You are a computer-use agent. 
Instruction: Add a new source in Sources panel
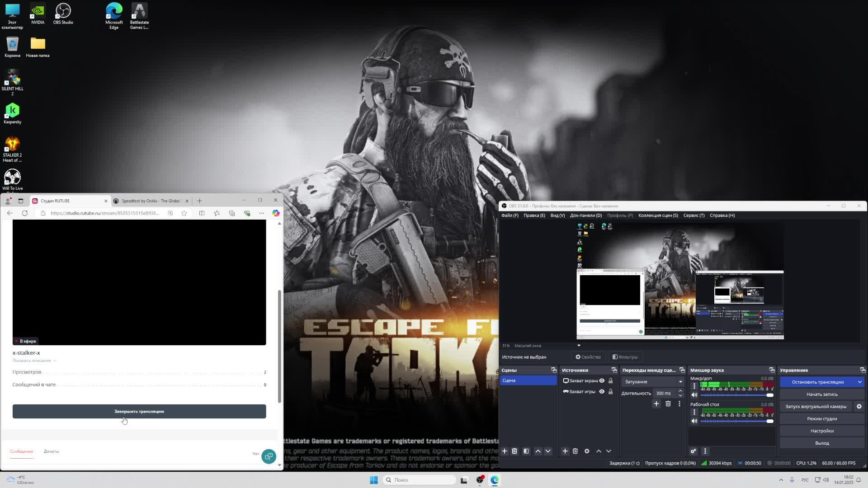[565, 451]
